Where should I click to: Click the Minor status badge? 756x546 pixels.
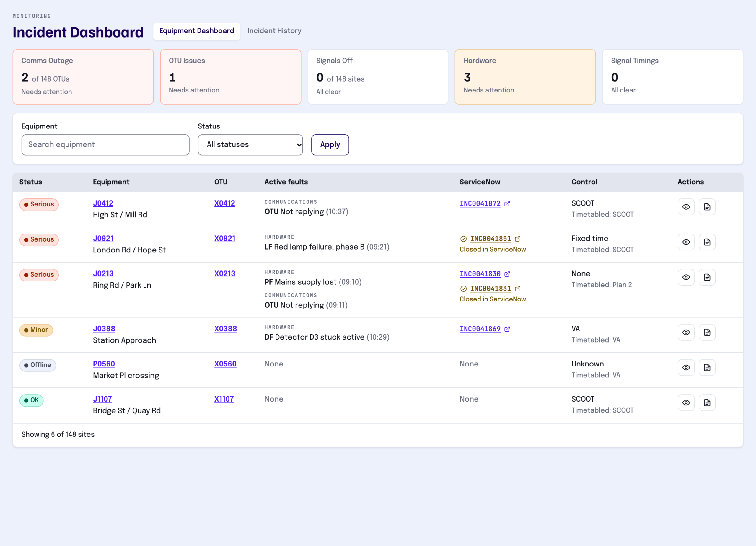(x=36, y=330)
